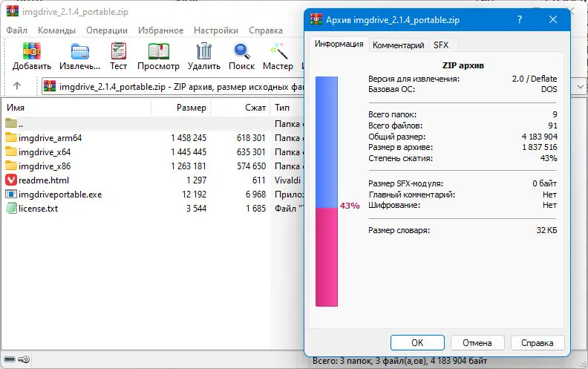This screenshot has height=369, width=588.
Task: Click the 32 КБ dictionary size value
Action: [546, 230]
